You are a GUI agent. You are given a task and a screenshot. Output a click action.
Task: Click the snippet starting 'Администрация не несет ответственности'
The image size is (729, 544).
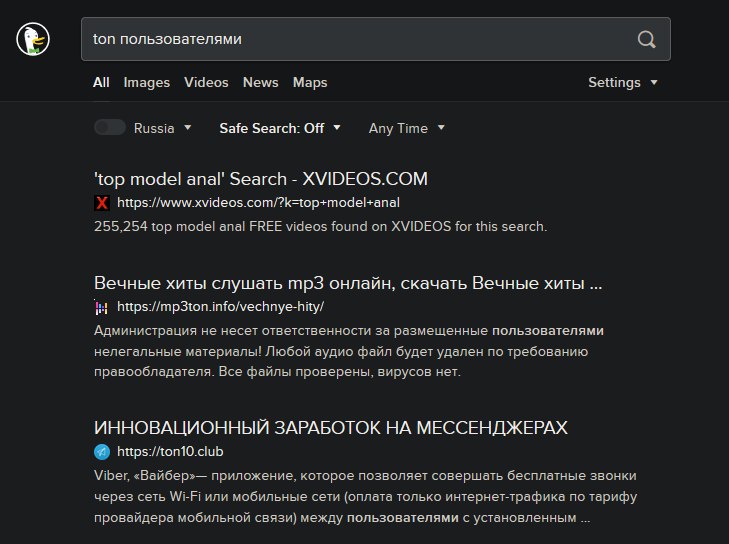349,351
